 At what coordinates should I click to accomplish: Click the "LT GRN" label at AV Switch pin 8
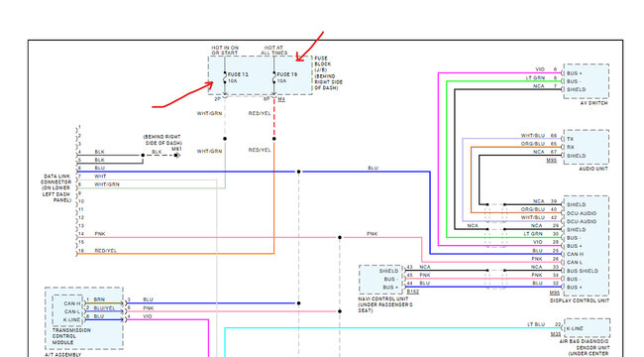coord(535,77)
